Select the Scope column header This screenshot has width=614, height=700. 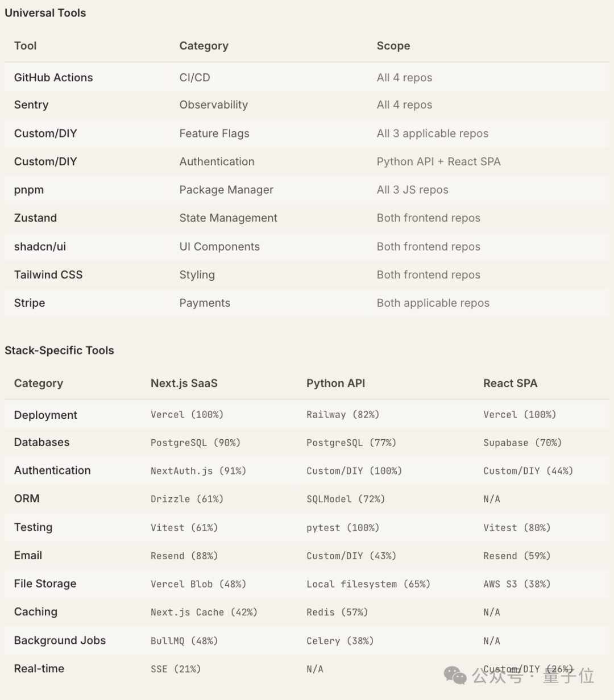pos(393,45)
